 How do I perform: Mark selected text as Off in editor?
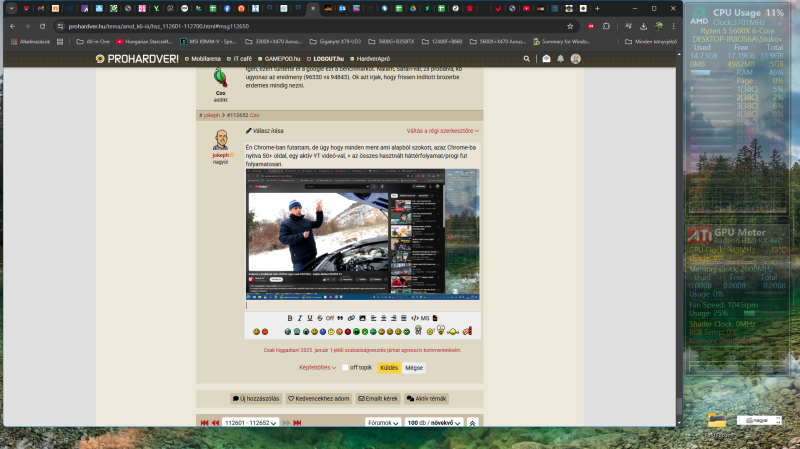(x=330, y=318)
